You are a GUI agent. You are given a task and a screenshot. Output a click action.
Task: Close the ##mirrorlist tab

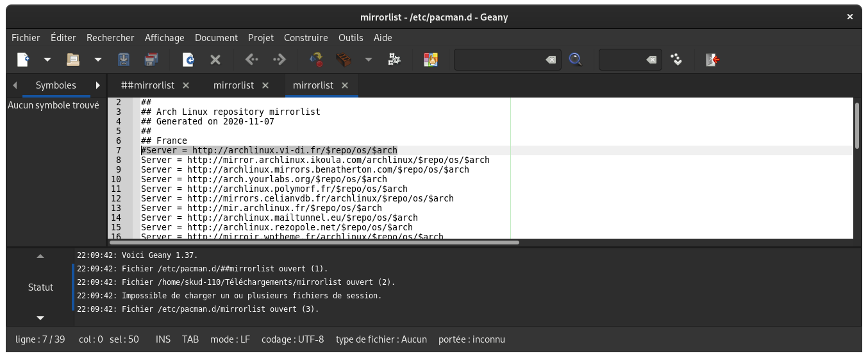[x=186, y=85]
